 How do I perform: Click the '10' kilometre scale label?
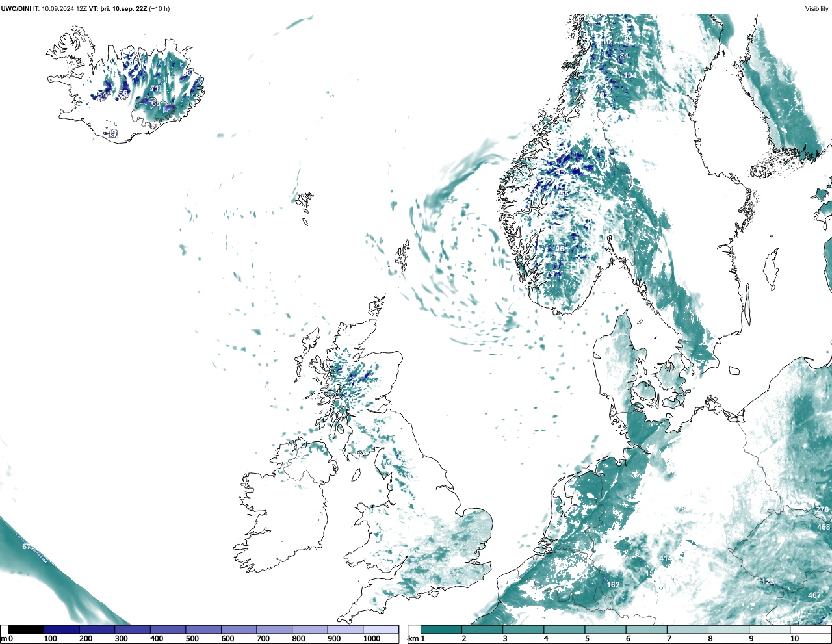[794, 639]
